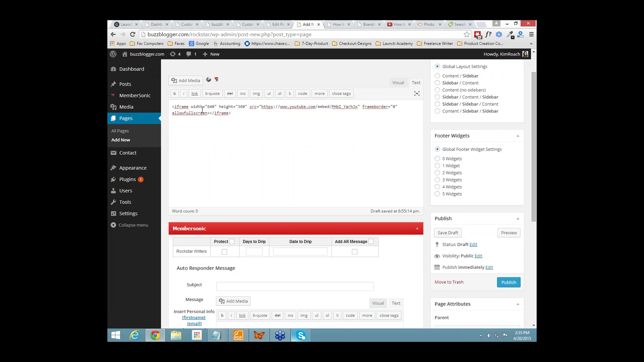Click the Subject input field
644x362 pixels.
(295, 286)
